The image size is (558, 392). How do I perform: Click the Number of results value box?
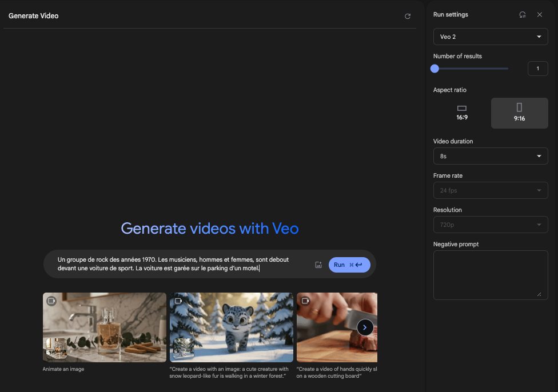pyautogui.click(x=537, y=69)
